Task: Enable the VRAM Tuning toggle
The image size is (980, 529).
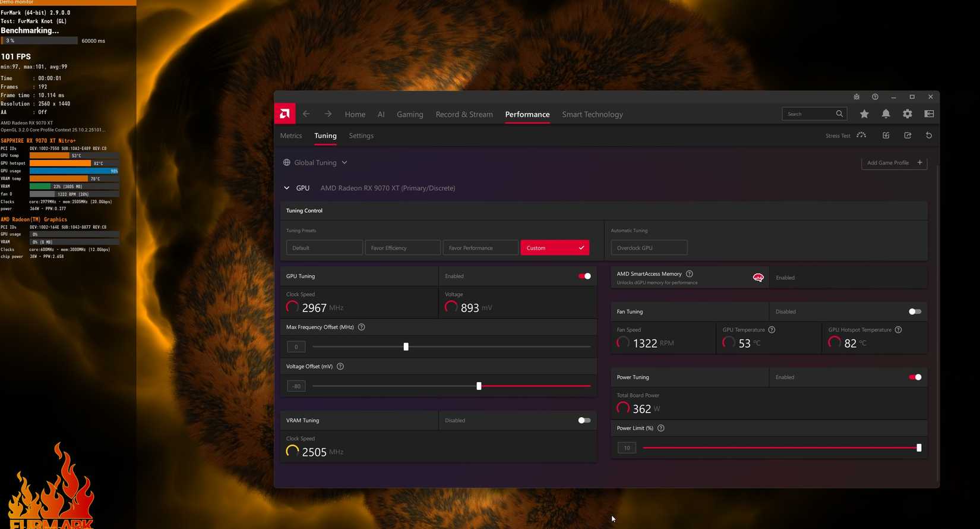Action: point(584,420)
